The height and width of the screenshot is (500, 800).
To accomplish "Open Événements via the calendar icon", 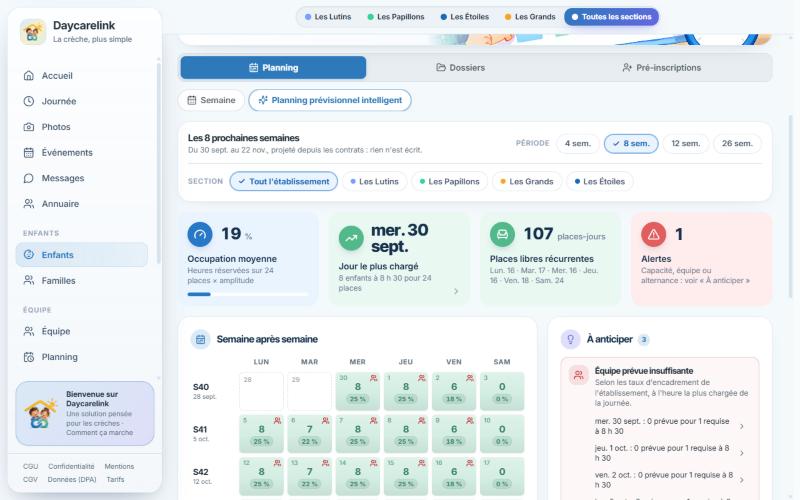I will [29, 152].
